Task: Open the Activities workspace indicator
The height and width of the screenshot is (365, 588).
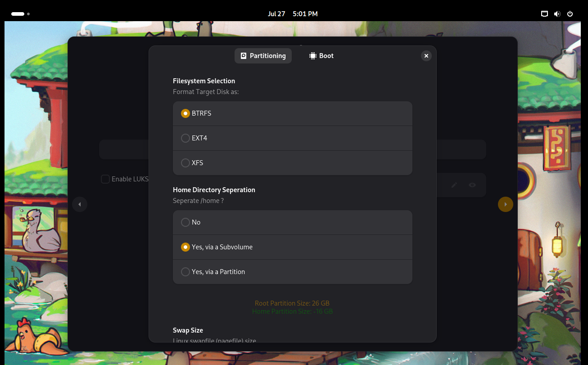Action: 20,14
